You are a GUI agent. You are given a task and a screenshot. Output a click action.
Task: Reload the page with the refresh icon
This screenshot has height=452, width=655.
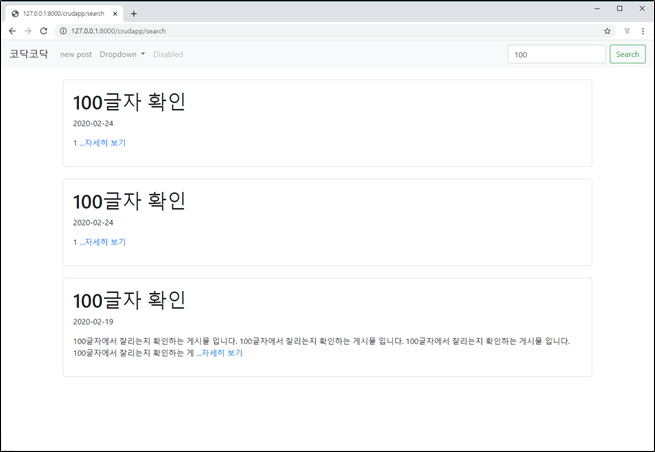point(43,31)
